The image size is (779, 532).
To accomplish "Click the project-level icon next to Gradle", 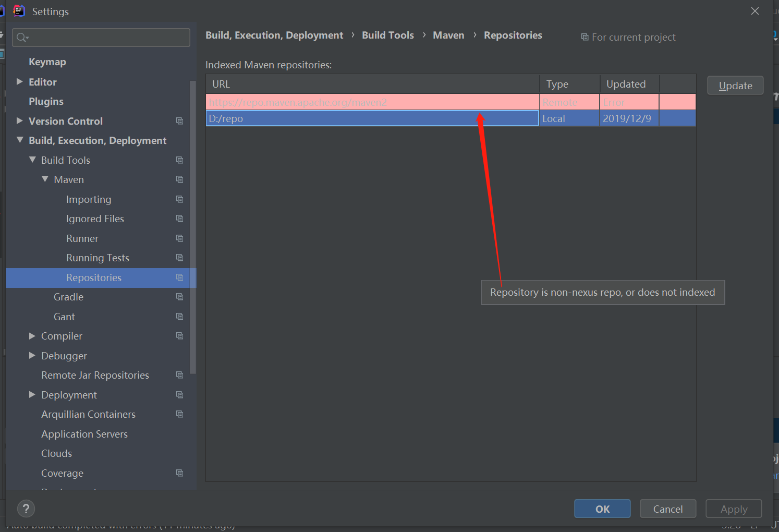I will tap(180, 297).
